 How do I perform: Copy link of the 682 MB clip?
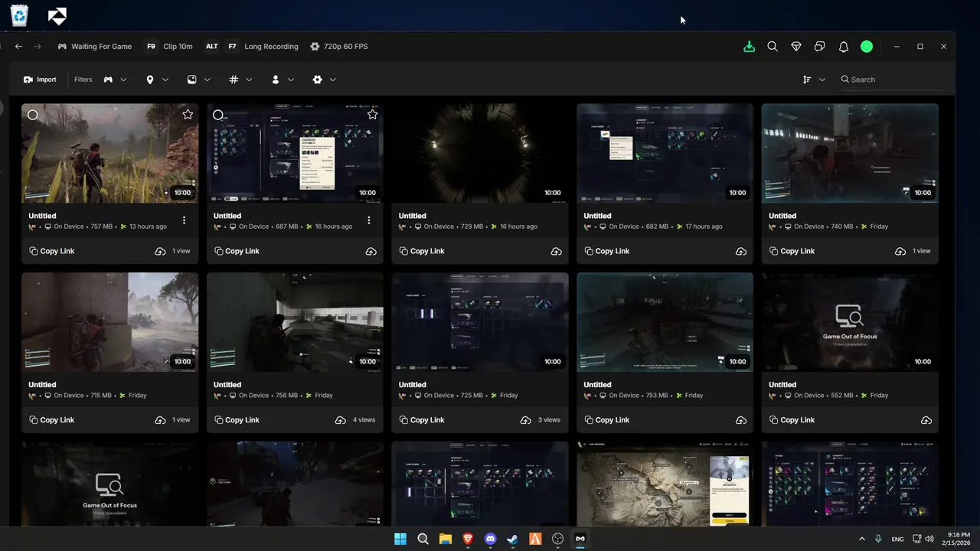(x=607, y=251)
